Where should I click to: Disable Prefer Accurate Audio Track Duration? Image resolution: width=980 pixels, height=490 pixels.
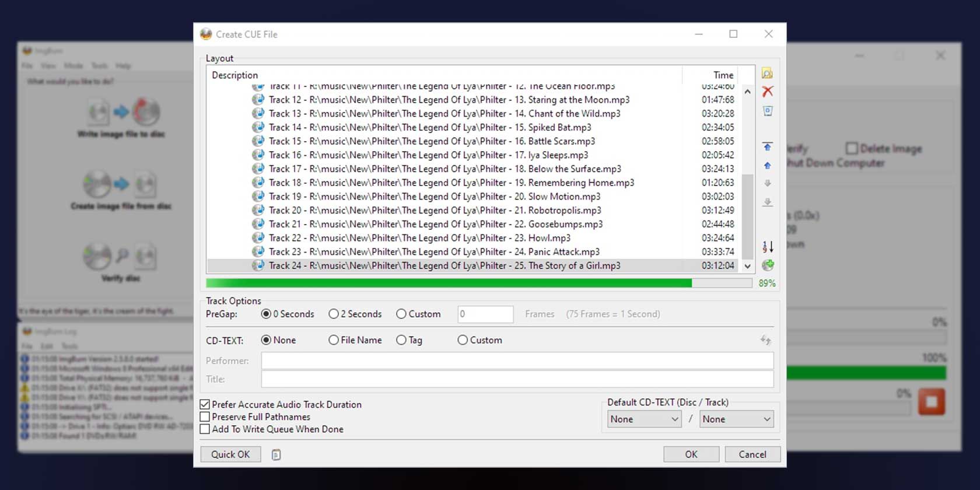pyautogui.click(x=205, y=404)
